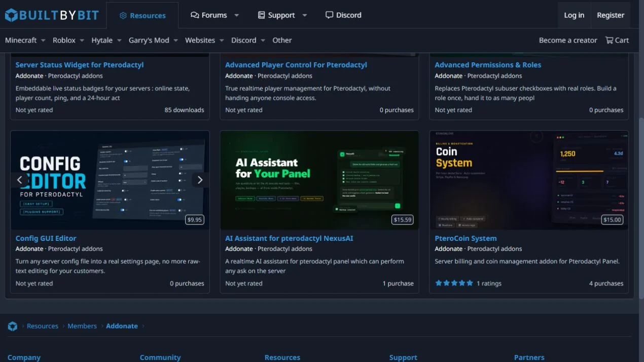Open Advanced Player Control For Pterodactyl
Screen dimensions: 644x362
point(296,65)
